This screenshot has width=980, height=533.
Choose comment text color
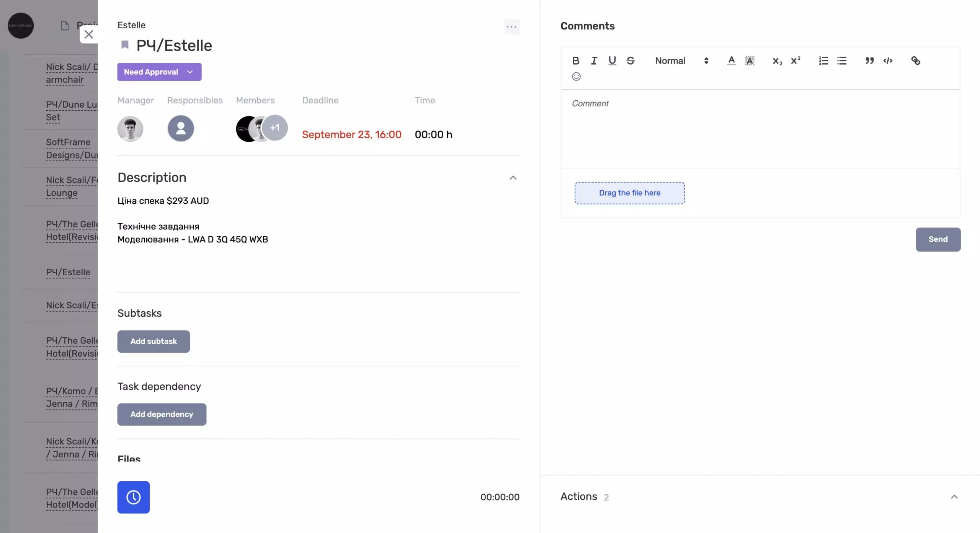point(731,60)
